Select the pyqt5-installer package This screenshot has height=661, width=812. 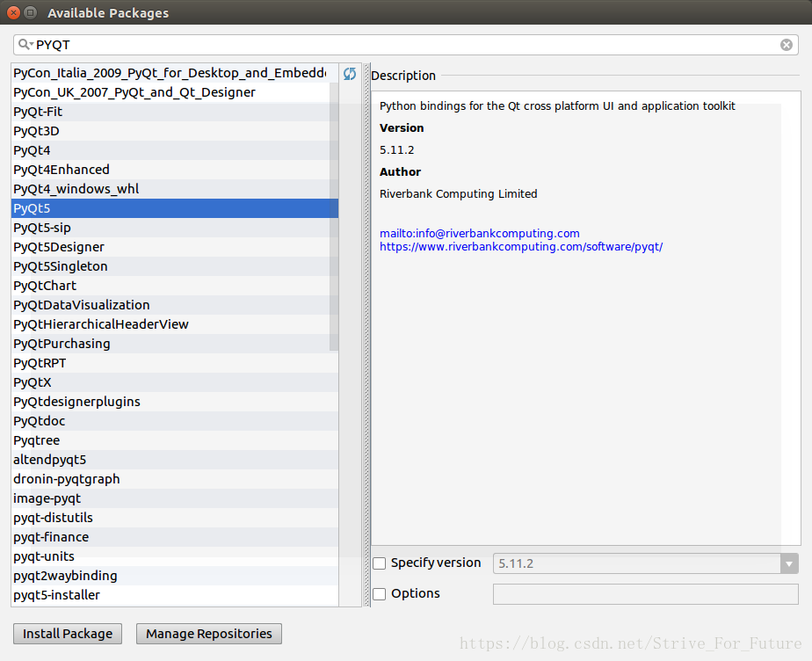click(x=175, y=595)
